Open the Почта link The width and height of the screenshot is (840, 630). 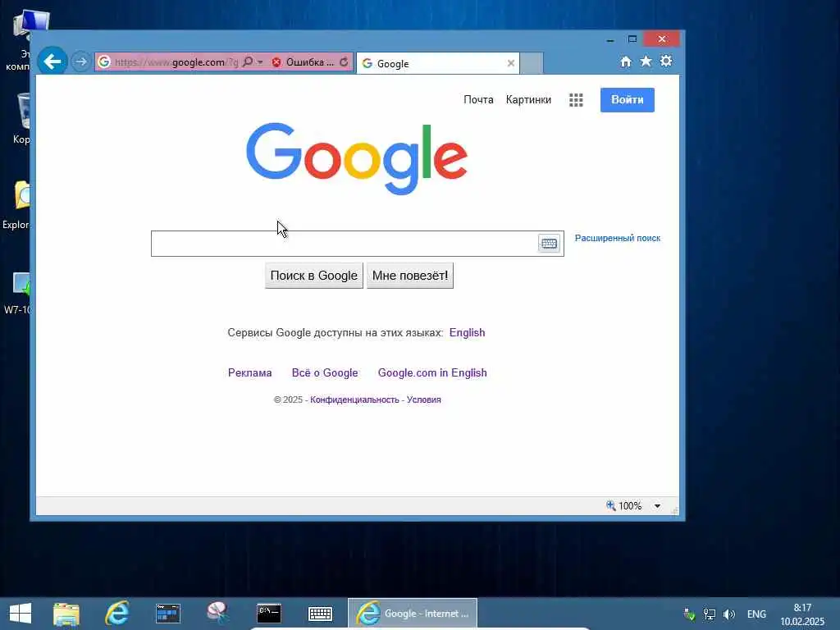[478, 99]
